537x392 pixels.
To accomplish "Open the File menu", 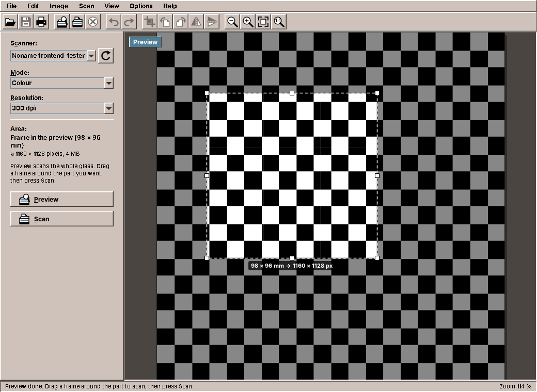I will pos(11,6).
